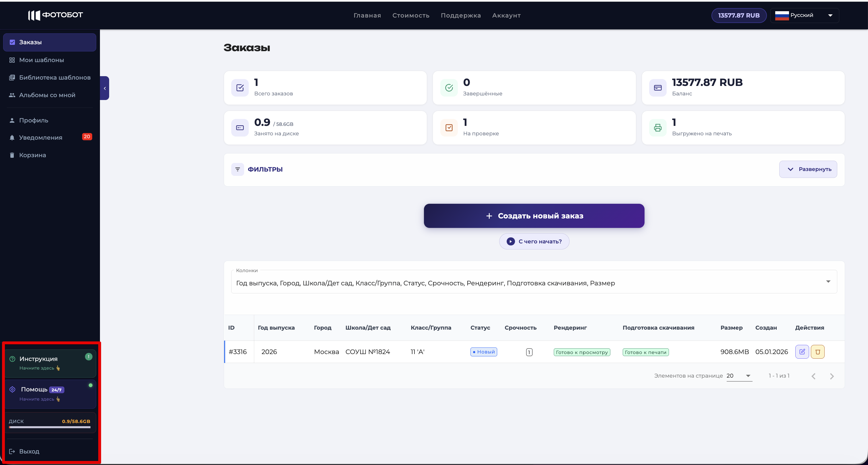Open the Помощь 24/7 card
Viewport: 868px width, 465px height.
click(x=50, y=394)
